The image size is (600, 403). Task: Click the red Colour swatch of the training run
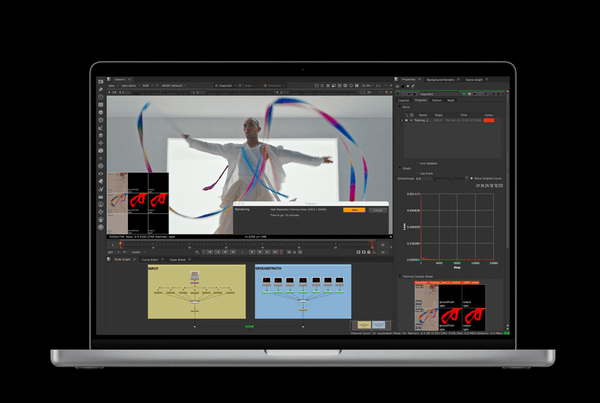(x=490, y=120)
